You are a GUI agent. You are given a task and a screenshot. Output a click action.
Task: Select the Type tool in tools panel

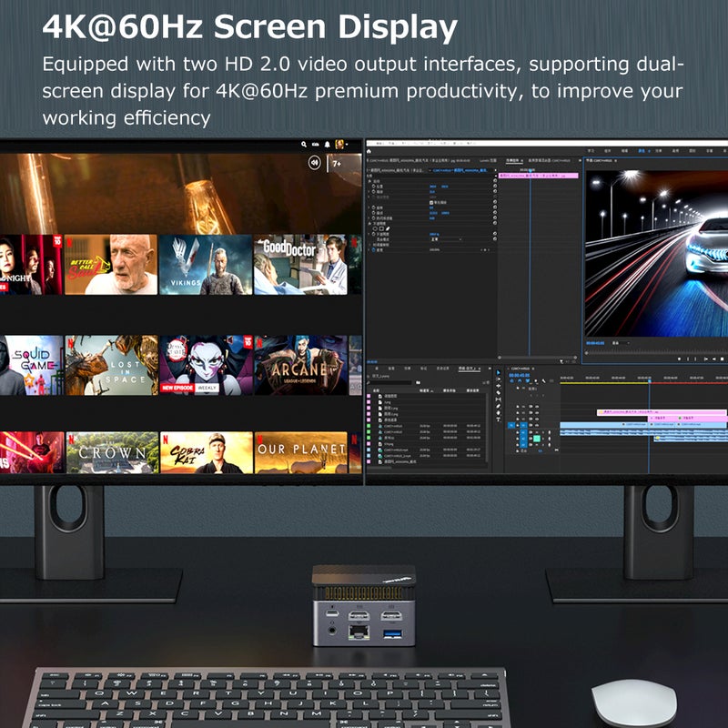(498, 419)
